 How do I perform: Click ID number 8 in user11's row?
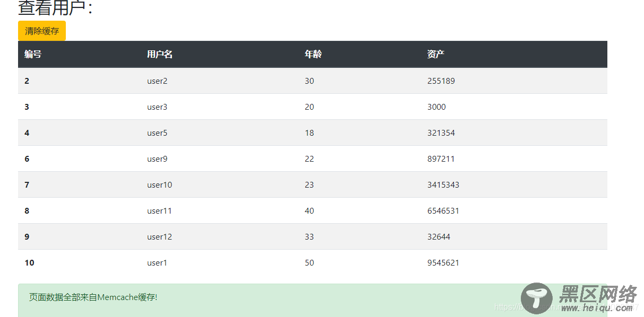(x=27, y=211)
